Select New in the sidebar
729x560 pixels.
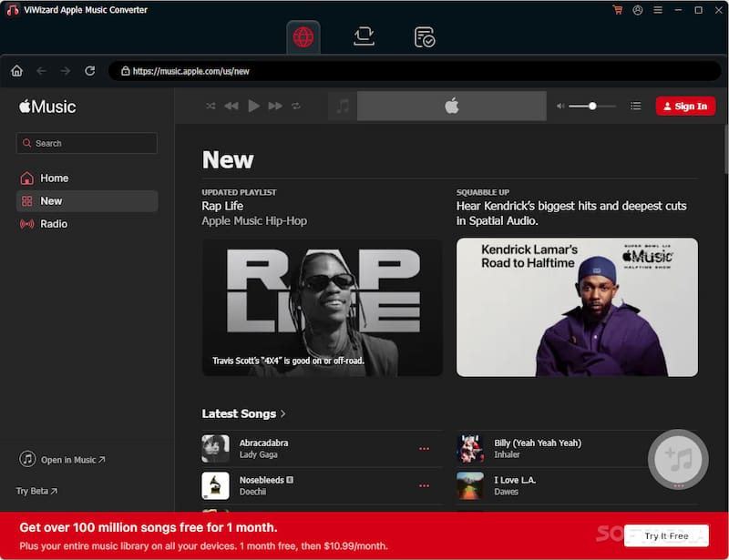pos(87,200)
